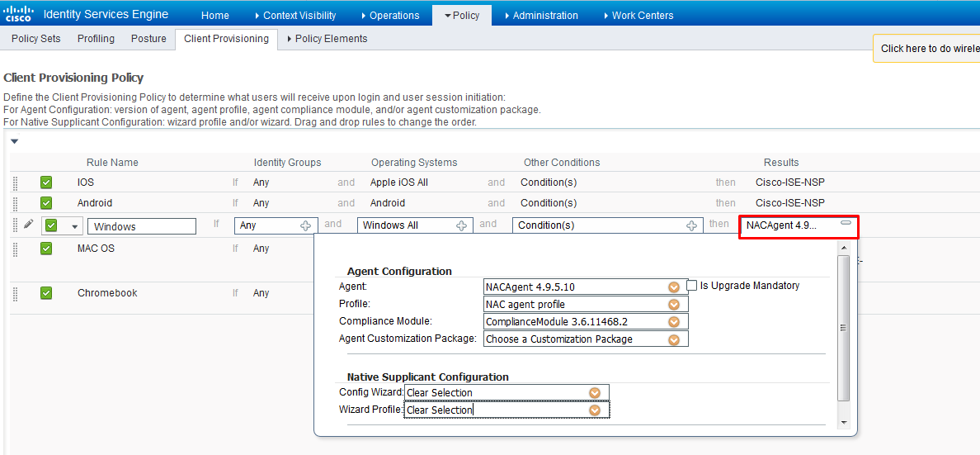This screenshot has width=980, height=455.
Task: Open the Work Centers menu
Action: (x=638, y=15)
